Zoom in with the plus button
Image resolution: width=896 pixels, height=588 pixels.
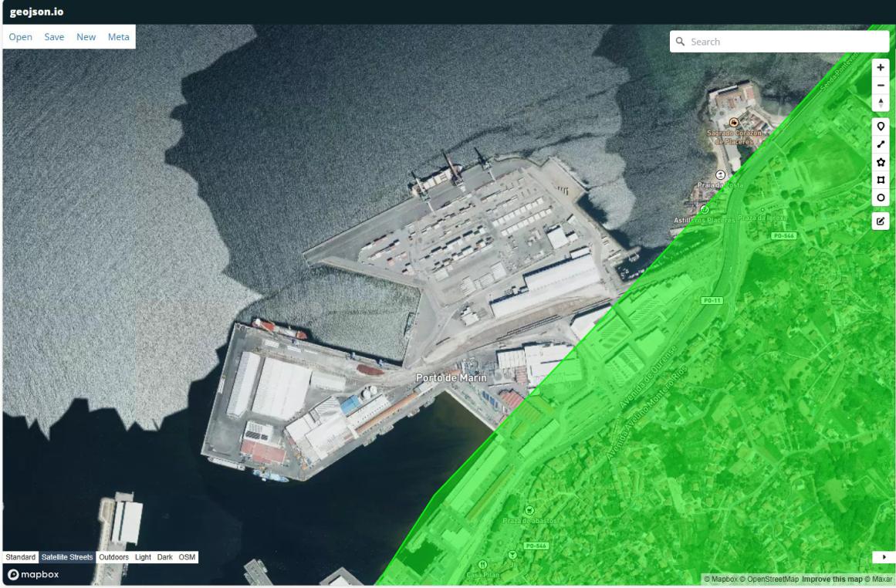[880, 67]
